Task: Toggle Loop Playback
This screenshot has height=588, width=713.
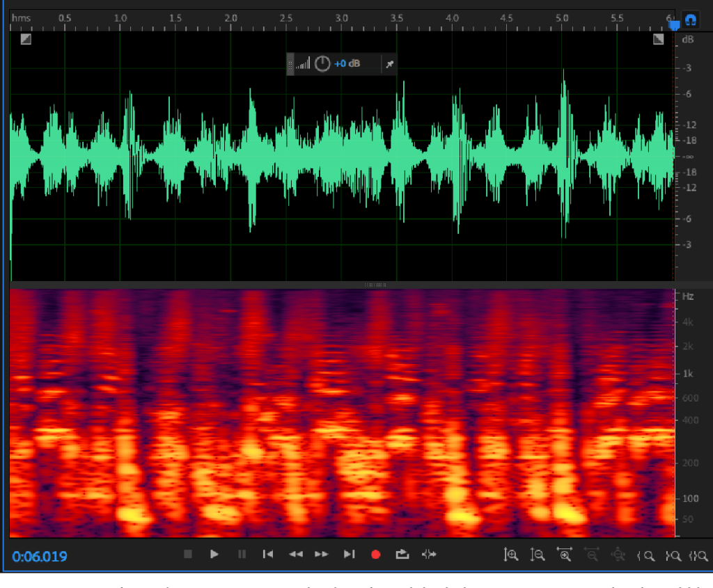Action: pos(402,554)
